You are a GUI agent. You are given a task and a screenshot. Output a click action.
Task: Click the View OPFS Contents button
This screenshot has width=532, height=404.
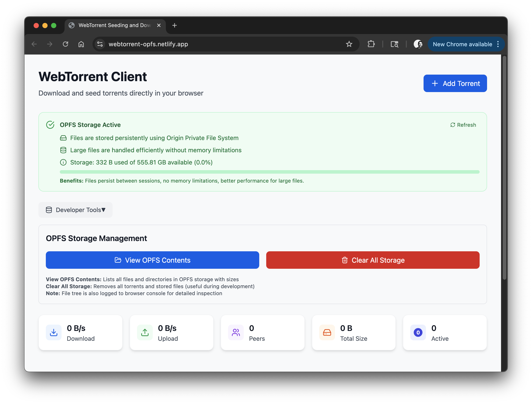pyautogui.click(x=153, y=260)
